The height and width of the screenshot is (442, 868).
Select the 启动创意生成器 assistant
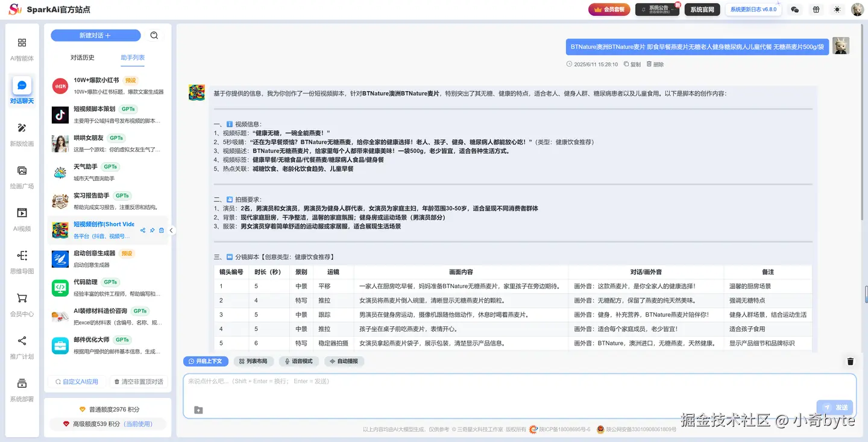point(108,259)
